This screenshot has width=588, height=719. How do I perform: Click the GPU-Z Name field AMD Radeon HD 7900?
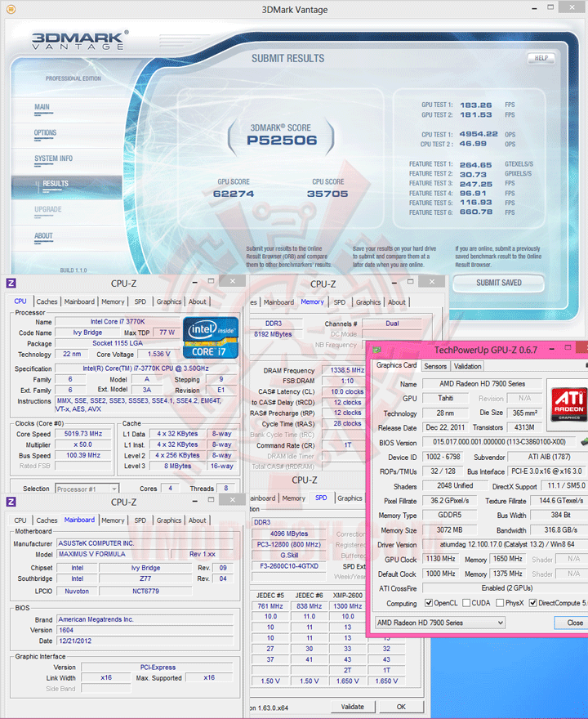pyautogui.click(x=482, y=384)
